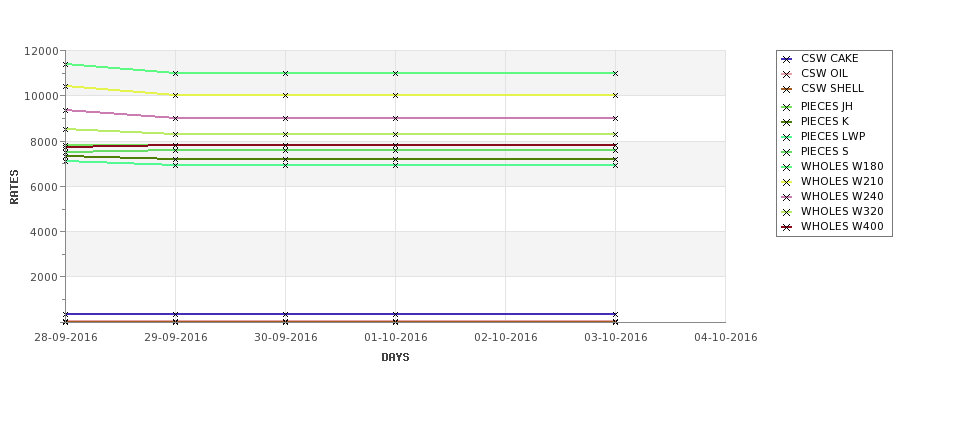Click the CSW CAKE data point on 03-10-2016

615,314
